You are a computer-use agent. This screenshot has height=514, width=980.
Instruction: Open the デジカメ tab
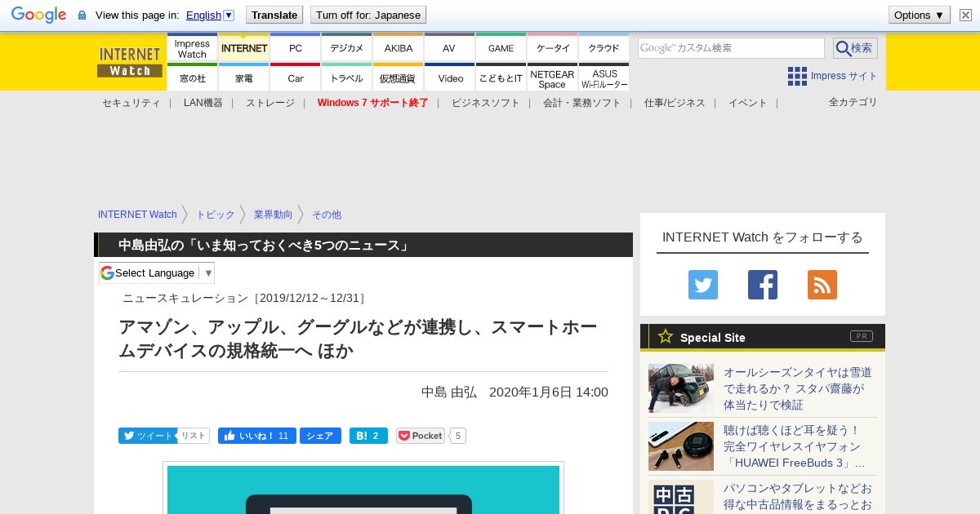[x=346, y=48]
